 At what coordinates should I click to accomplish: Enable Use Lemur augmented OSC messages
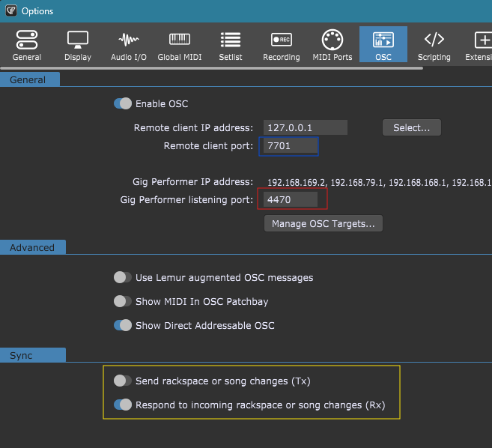[x=123, y=277]
